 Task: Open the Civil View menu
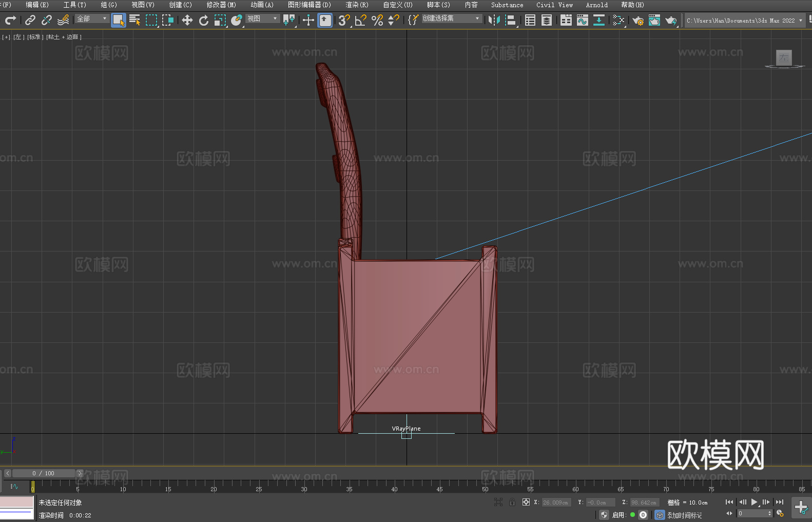click(x=555, y=5)
